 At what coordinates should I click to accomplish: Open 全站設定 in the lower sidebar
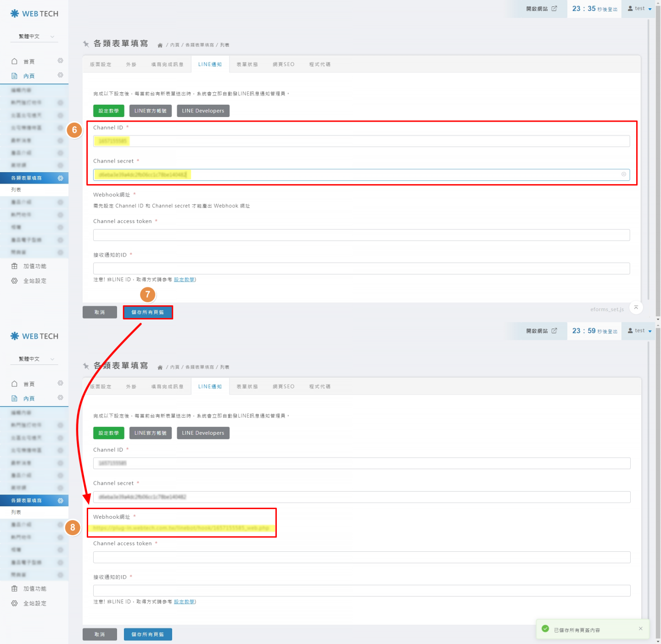[x=34, y=603]
